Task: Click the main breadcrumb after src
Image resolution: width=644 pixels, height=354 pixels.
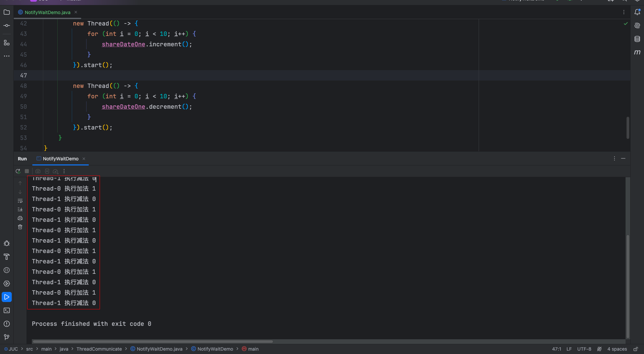Action: pos(46,349)
